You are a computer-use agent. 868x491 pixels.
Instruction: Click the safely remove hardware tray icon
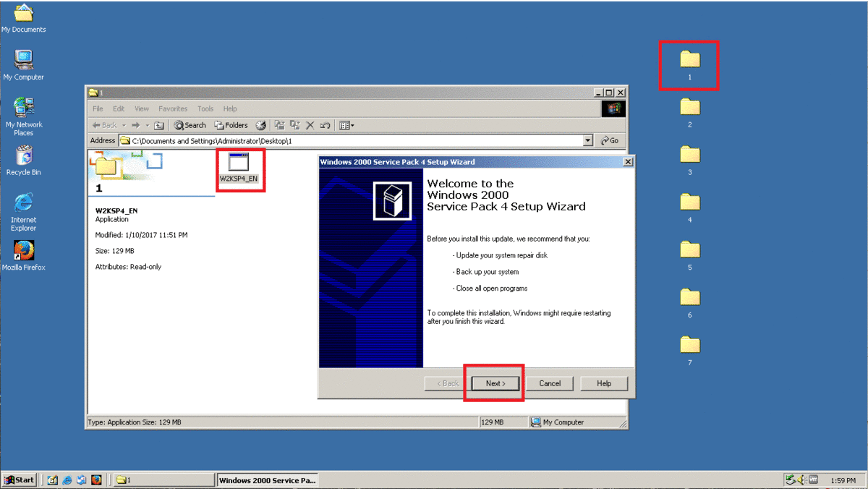[x=791, y=480]
